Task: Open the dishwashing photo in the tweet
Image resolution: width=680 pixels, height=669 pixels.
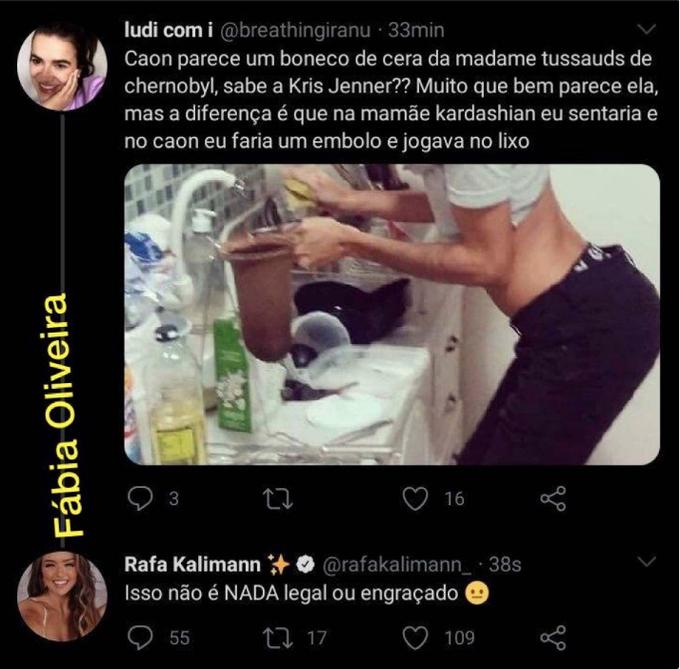Action: pyautogui.click(x=392, y=313)
